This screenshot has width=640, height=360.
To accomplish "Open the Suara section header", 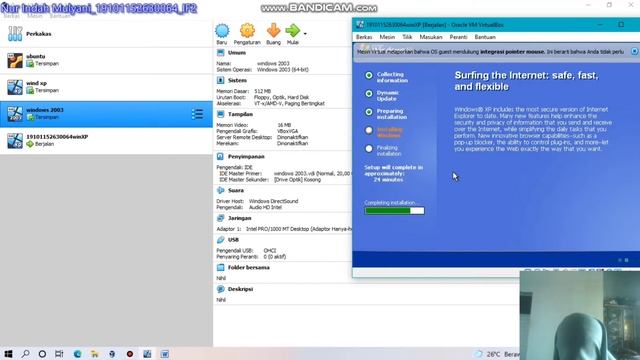I will [236, 191].
